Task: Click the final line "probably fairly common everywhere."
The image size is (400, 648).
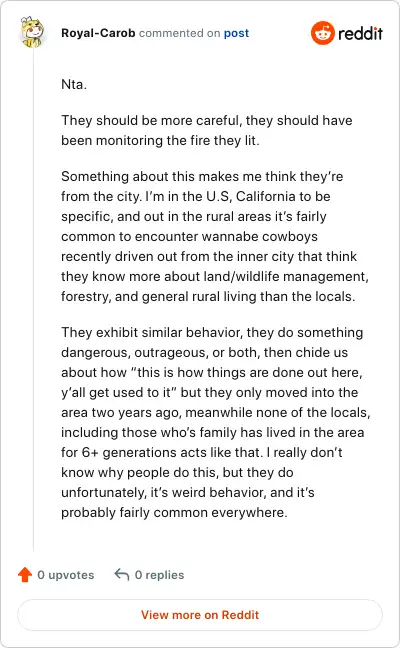Action: click(174, 512)
